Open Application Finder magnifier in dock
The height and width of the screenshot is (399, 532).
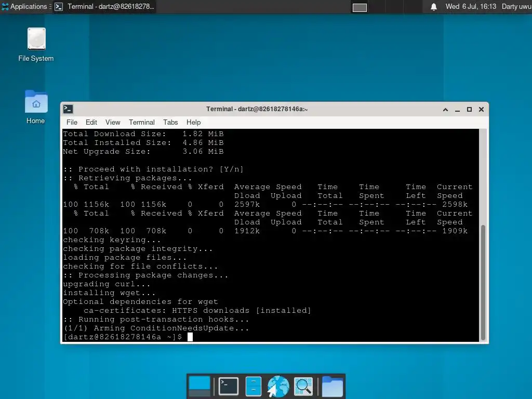[303, 386]
